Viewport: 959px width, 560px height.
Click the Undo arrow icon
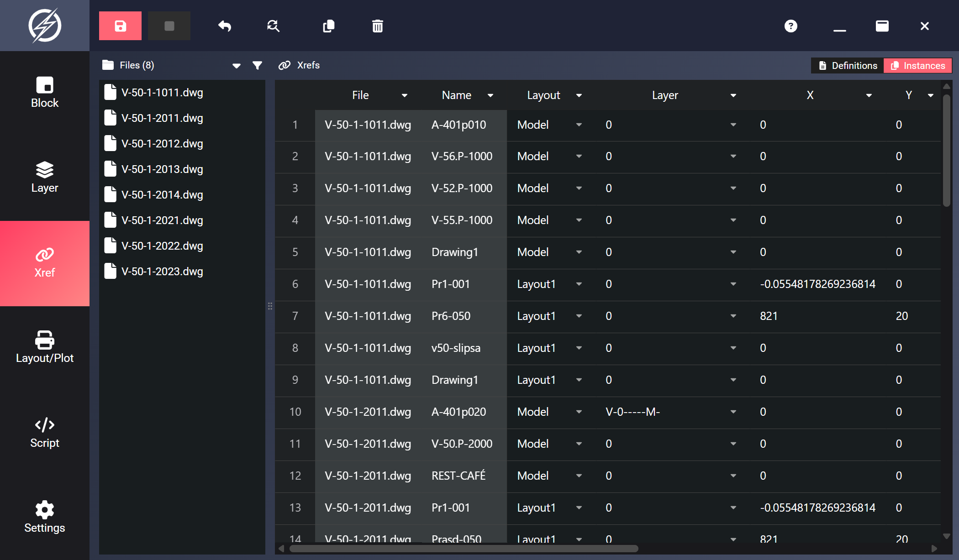tap(225, 26)
